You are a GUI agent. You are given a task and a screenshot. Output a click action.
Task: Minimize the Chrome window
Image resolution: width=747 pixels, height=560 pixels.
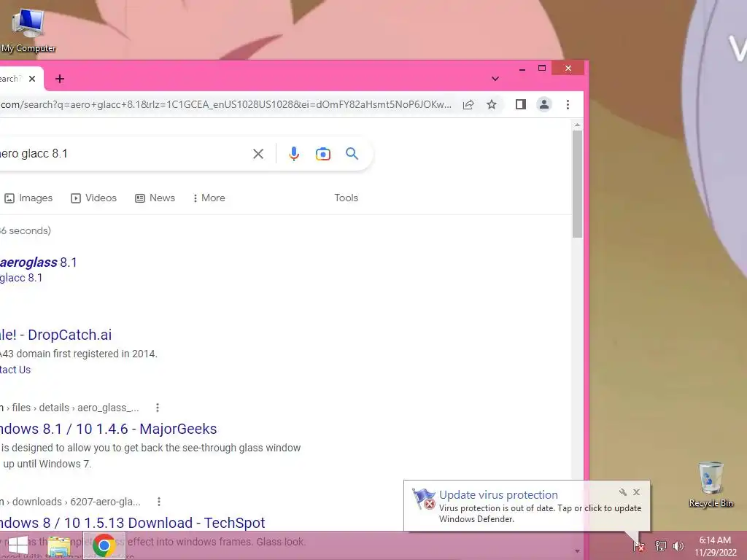click(x=522, y=69)
